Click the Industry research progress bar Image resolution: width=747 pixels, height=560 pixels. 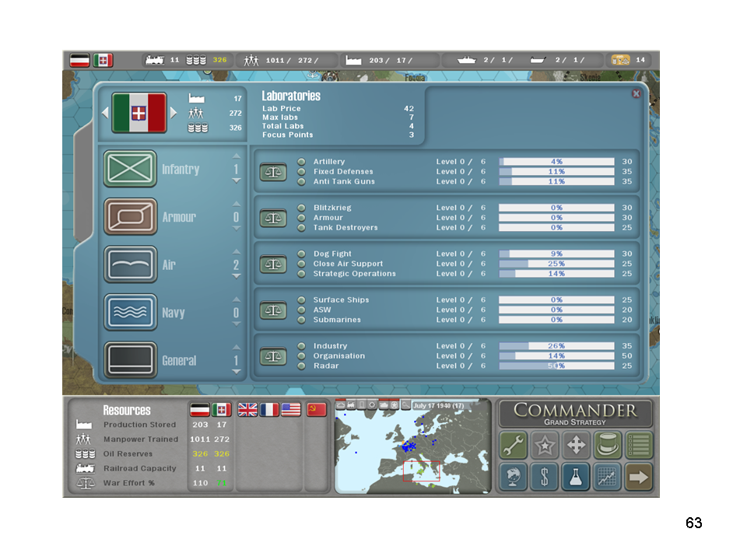tap(556, 346)
